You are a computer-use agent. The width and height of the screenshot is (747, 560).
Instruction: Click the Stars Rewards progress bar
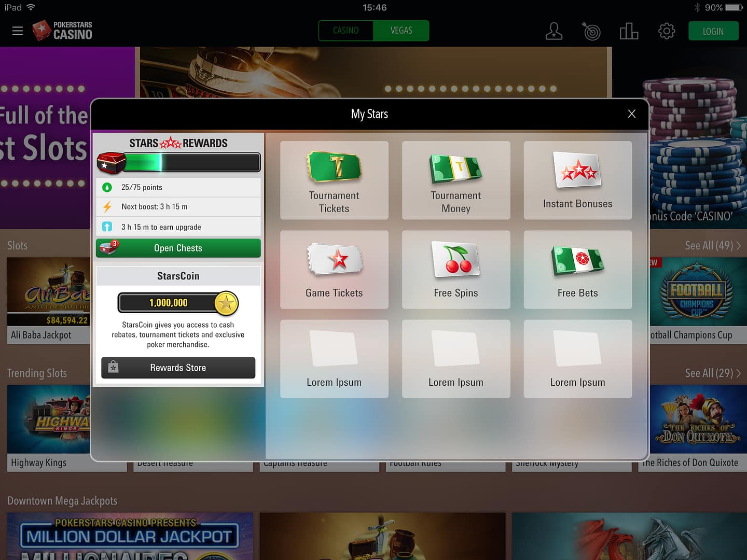192,162
